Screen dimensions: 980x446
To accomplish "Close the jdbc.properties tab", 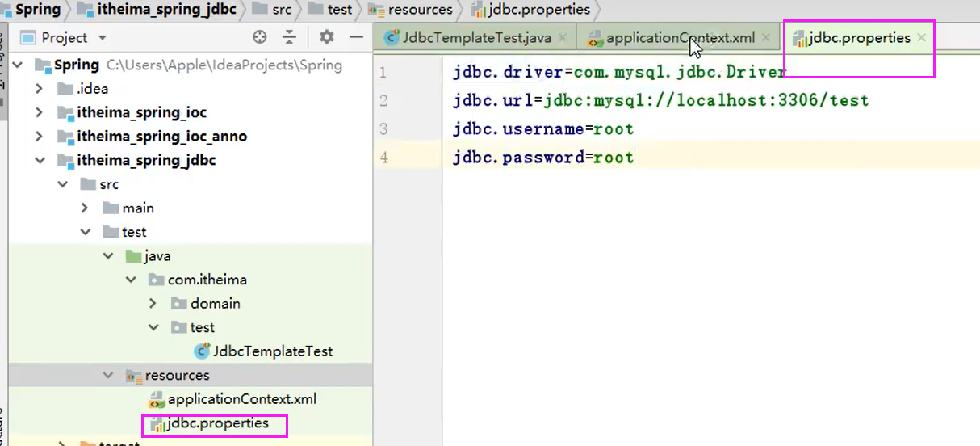I will point(921,37).
